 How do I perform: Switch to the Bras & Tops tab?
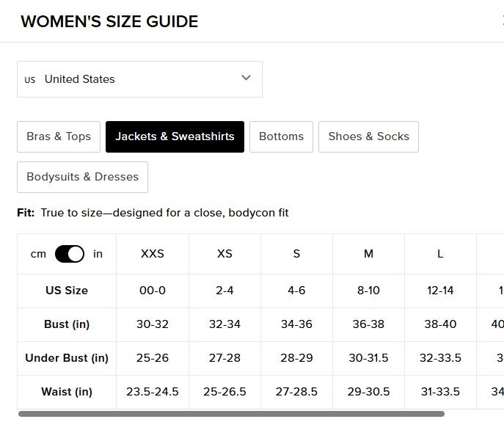(59, 136)
